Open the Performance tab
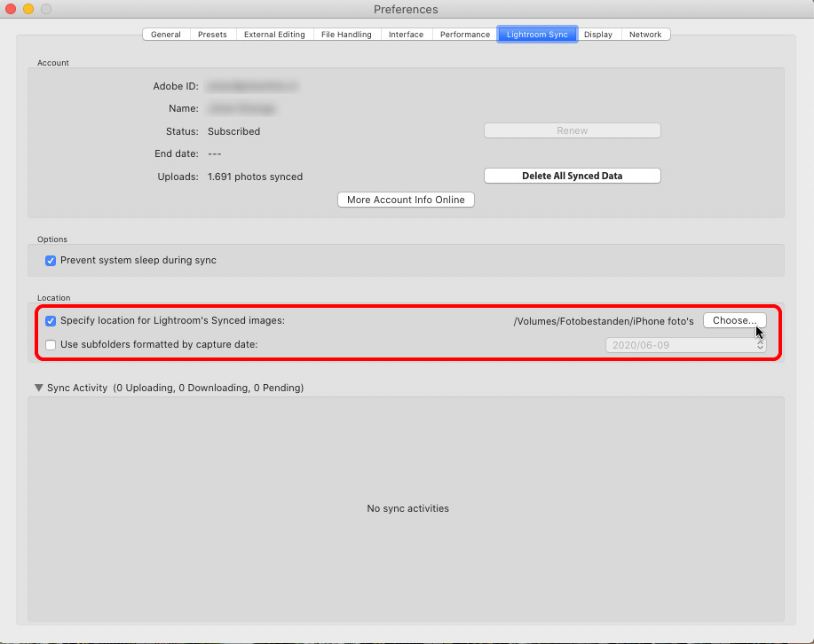 [x=464, y=34]
